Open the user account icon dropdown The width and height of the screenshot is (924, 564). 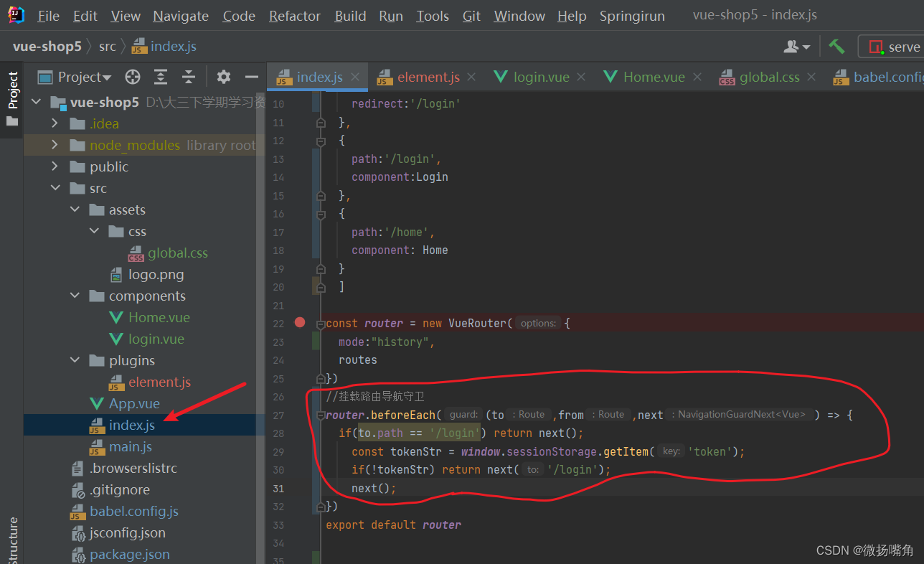(797, 47)
